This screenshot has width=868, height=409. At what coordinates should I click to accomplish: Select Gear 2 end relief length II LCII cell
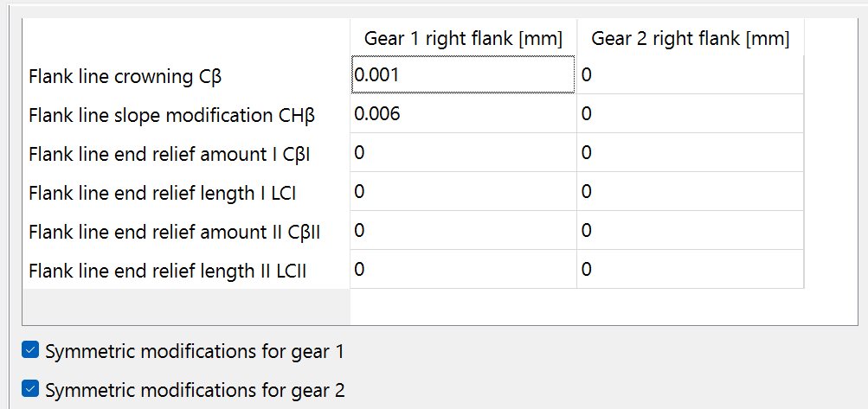coord(690,270)
